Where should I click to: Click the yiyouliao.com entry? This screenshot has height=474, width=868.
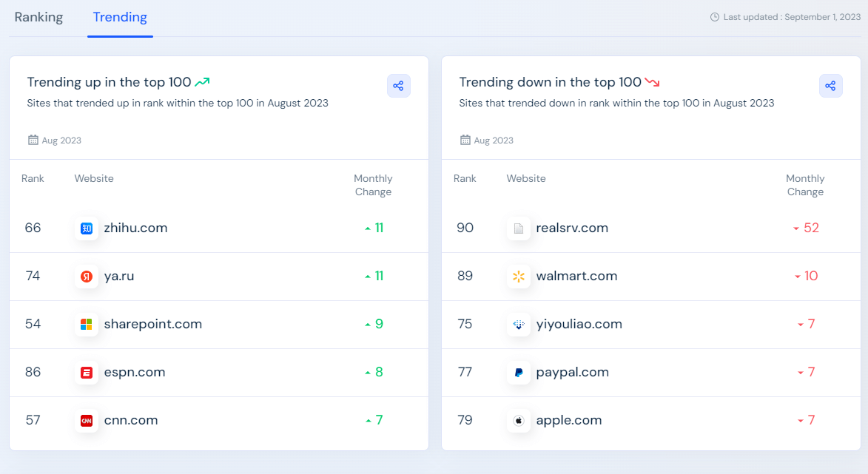click(x=579, y=324)
